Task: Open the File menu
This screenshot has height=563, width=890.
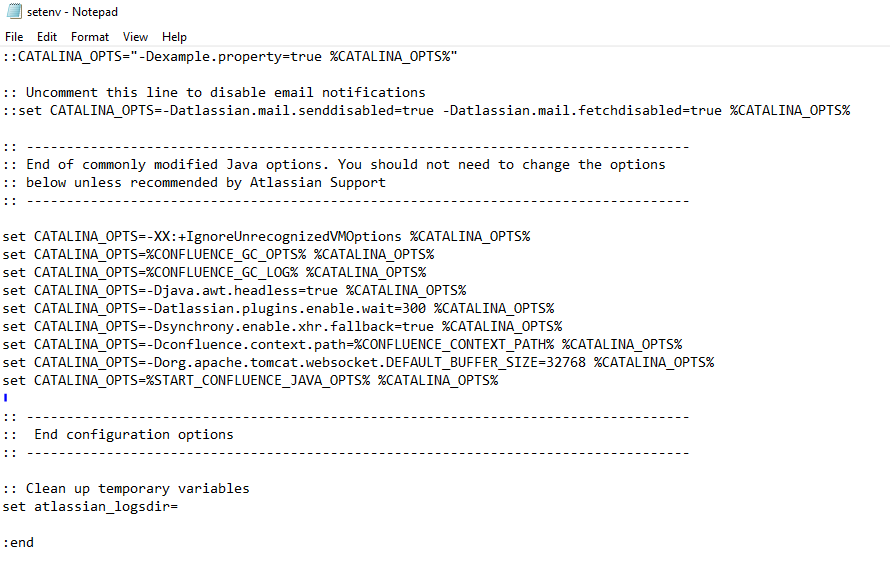Action: point(14,37)
